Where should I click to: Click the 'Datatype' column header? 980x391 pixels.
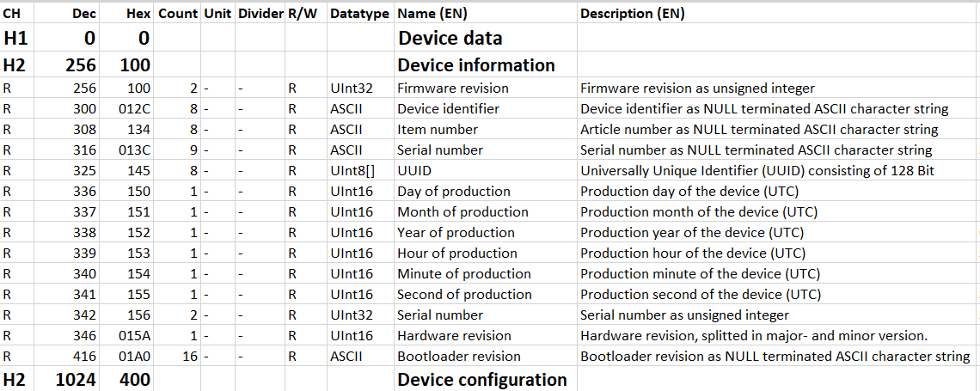[359, 14]
